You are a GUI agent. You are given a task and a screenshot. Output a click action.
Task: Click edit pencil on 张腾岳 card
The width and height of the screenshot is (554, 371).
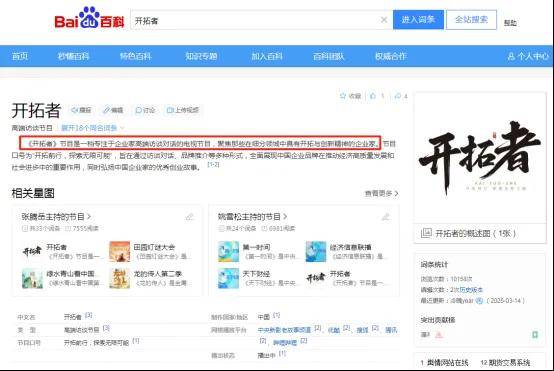pos(190,217)
